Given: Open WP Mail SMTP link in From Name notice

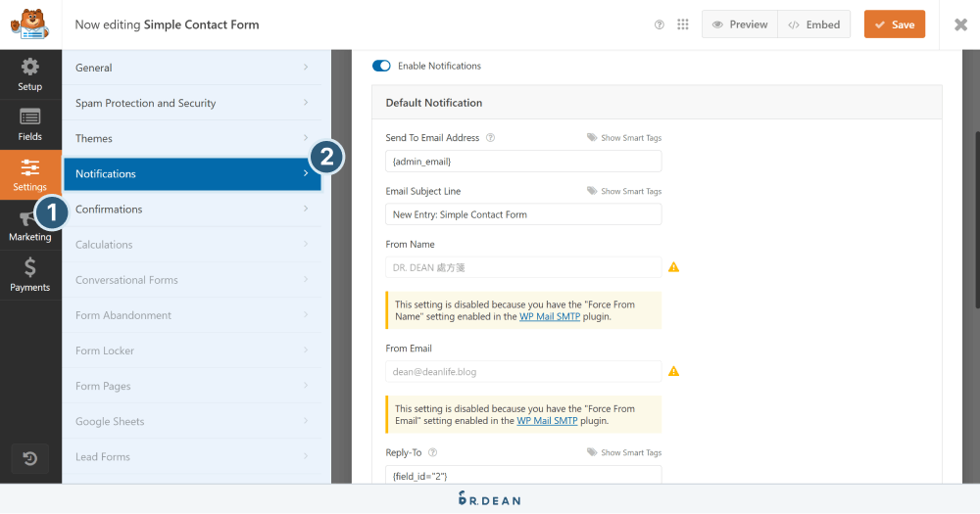Looking at the screenshot, I should click(x=550, y=316).
